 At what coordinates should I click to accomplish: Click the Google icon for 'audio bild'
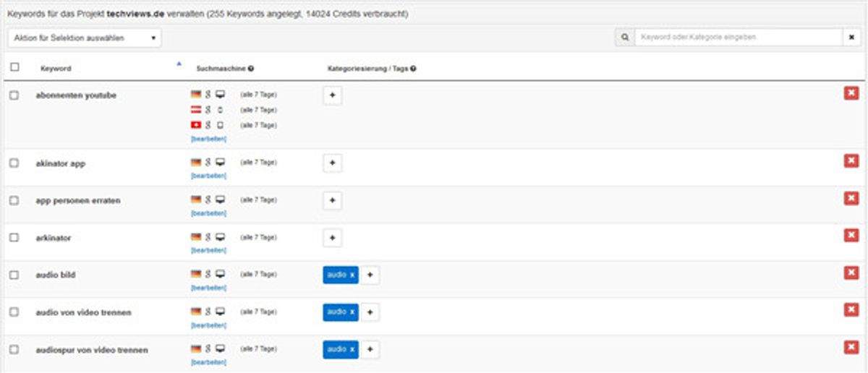tap(208, 274)
